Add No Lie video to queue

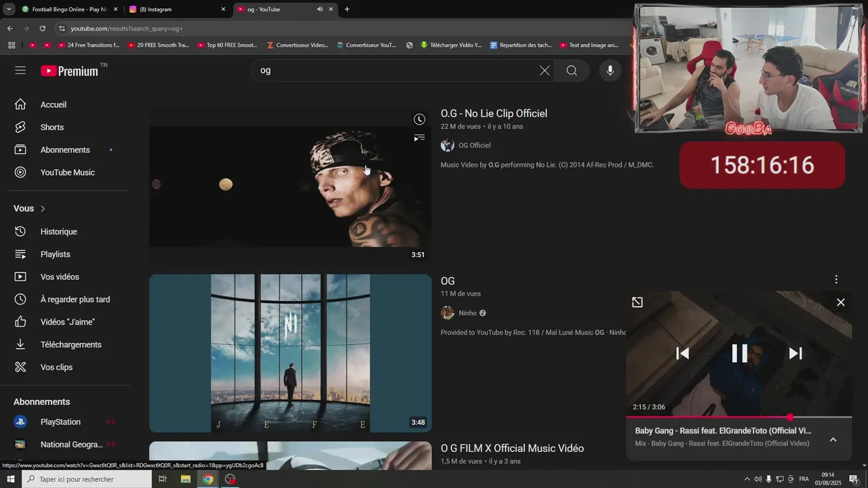(419, 138)
